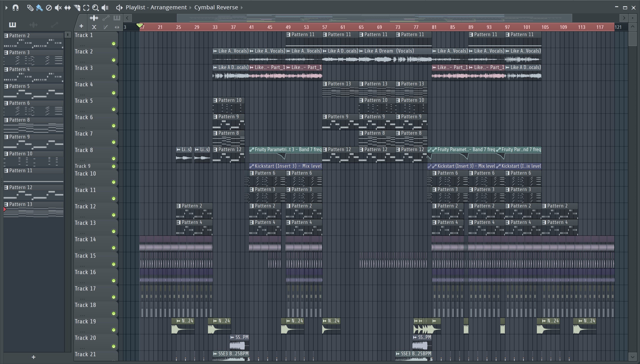
Task: Select the Playback scrub tool
Action: (x=105, y=8)
